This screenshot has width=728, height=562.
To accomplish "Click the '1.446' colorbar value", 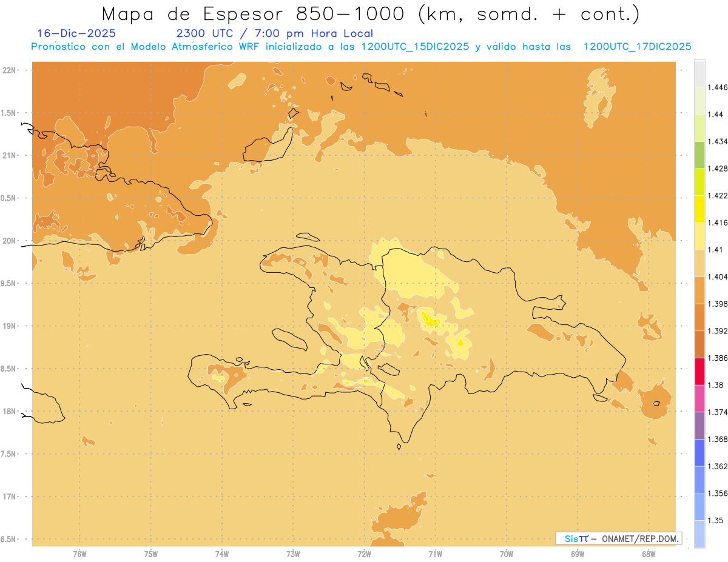I will coord(718,87).
